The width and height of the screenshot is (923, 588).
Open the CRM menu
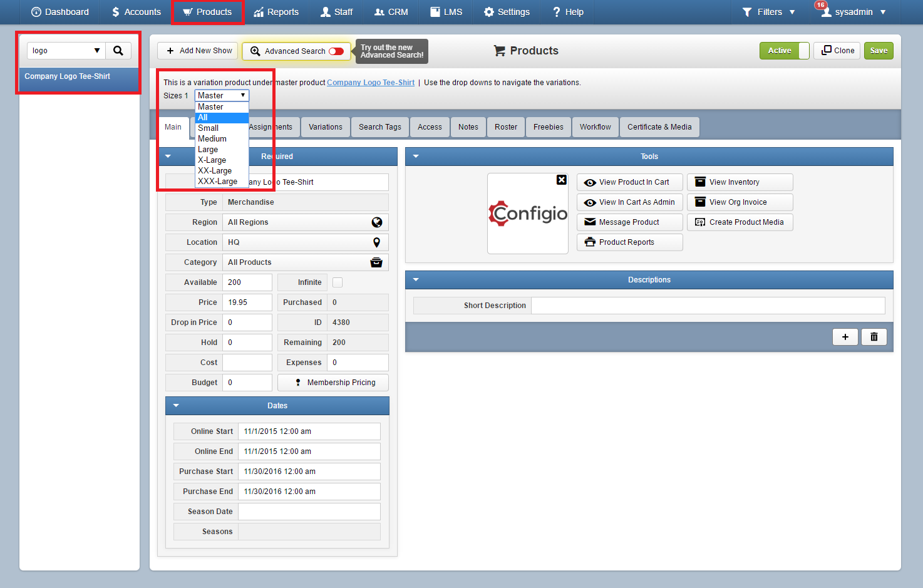coord(391,12)
